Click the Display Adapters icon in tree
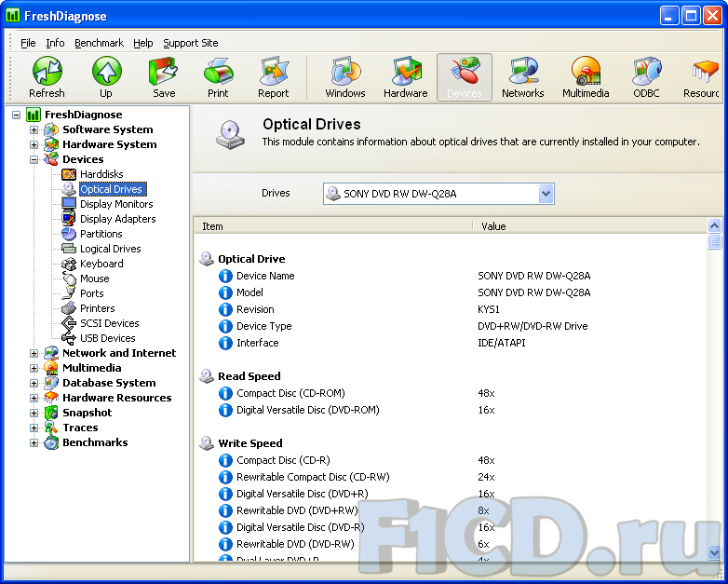This screenshot has width=728, height=584. pyautogui.click(x=69, y=219)
